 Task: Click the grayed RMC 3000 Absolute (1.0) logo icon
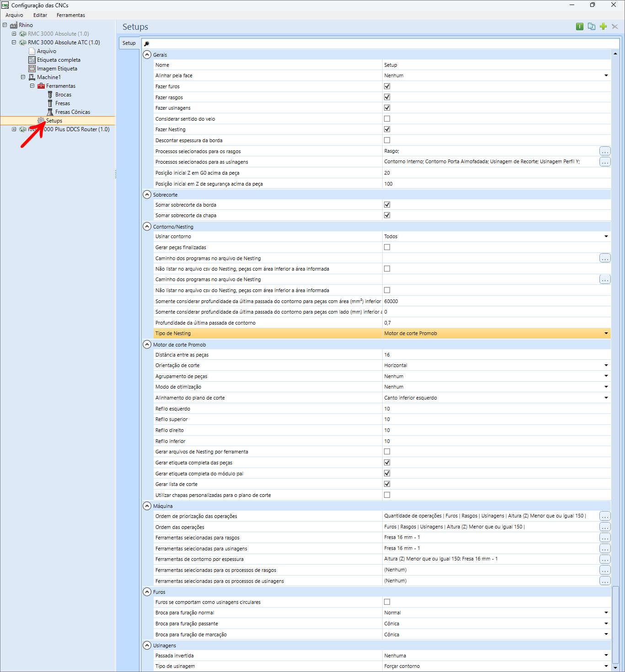pyautogui.click(x=23, y=34)
